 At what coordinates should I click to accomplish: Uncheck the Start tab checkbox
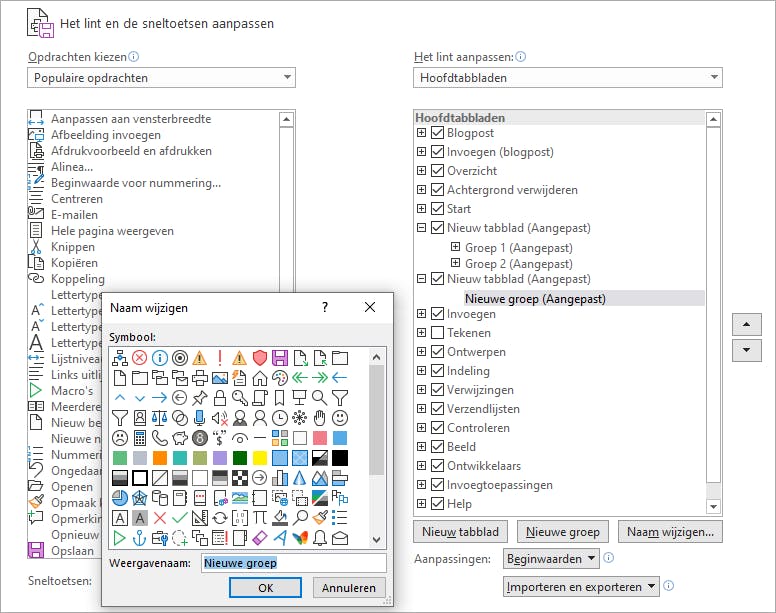point(437,209)
